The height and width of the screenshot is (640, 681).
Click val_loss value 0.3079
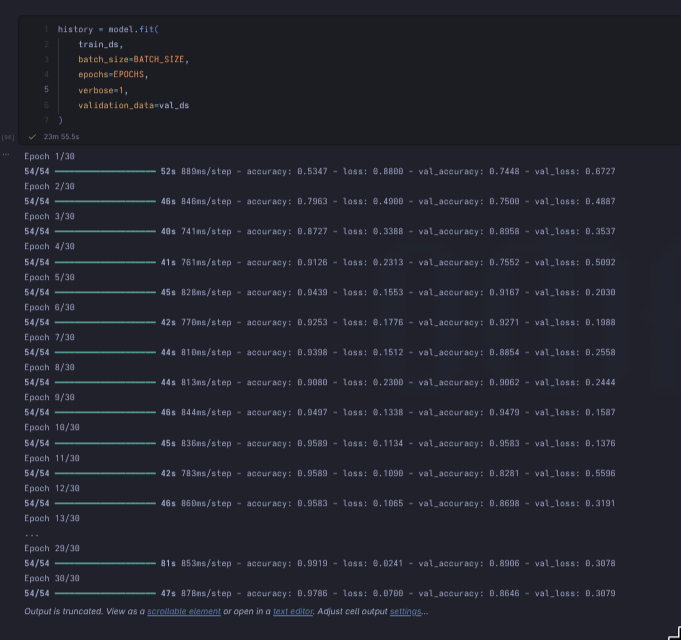click(600, 593)
